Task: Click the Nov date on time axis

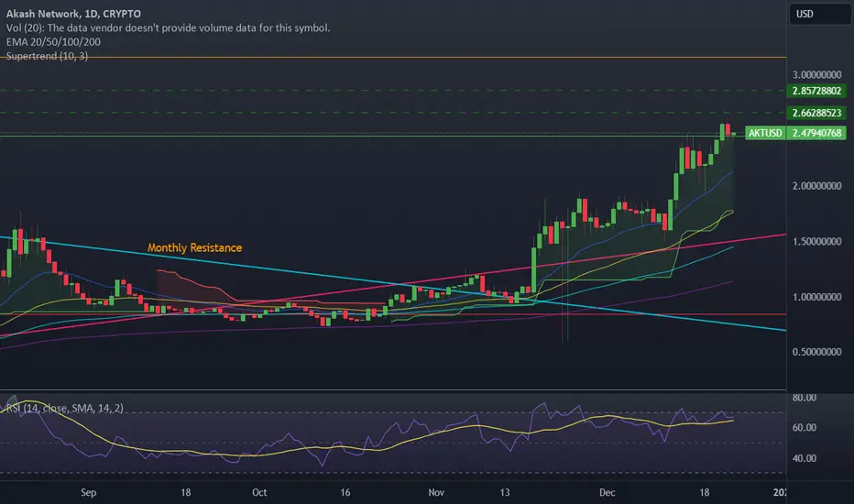Action: pyautogui.click(x=436, y=493)
